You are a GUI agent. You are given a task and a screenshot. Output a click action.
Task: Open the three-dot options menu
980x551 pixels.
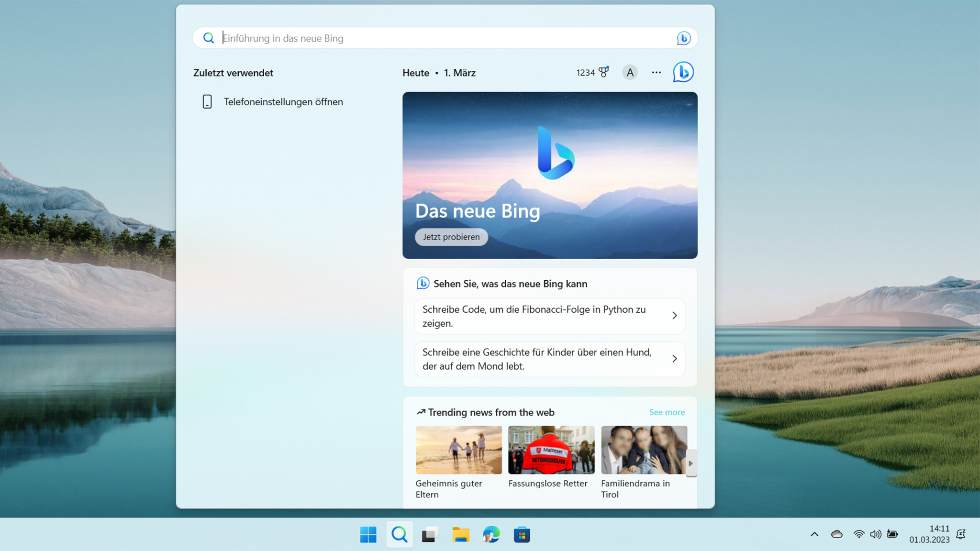point(656,72)
